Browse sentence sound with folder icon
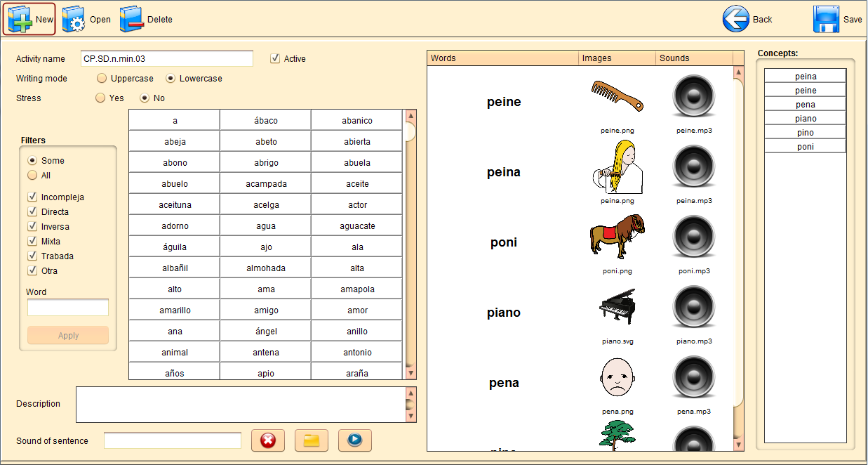Viewport: 868px width, 465px height. (312, 440)
